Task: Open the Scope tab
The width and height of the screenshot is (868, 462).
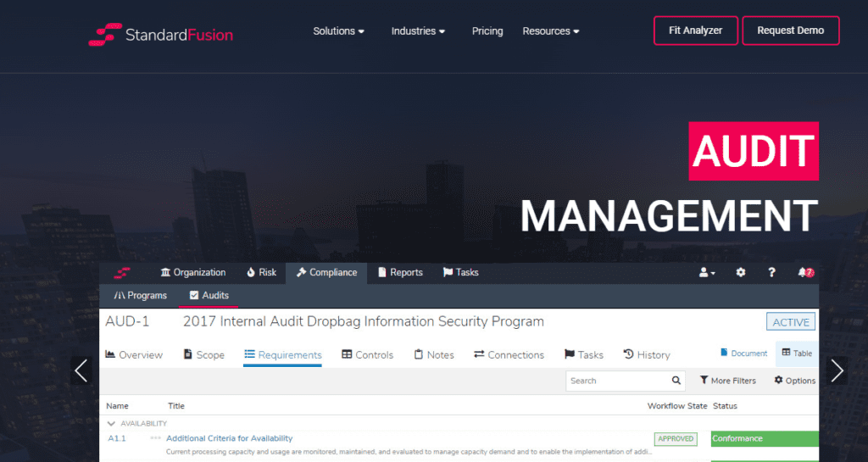Action: click(203, 354)
